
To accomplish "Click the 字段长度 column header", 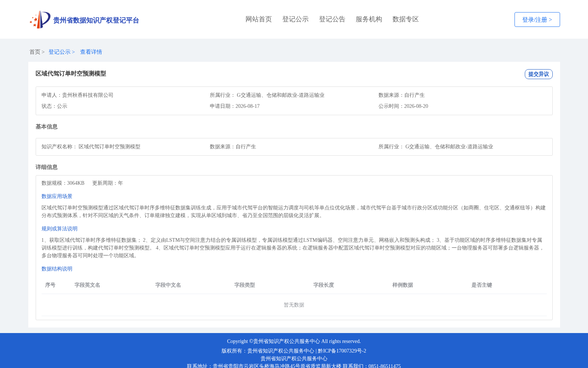I will [324, 285].
